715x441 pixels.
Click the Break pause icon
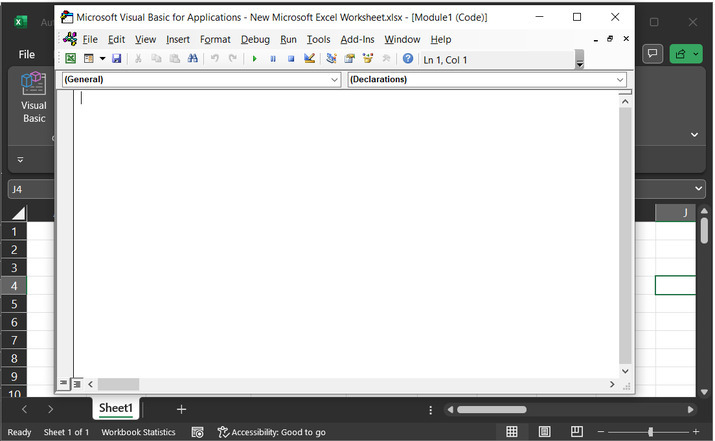(x=273, y=58)
